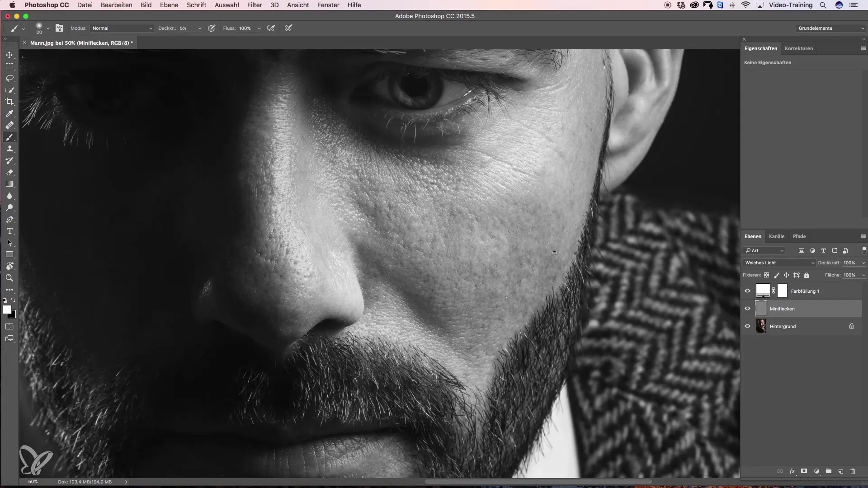Viewport: 868px width, 488px height.
Task: Reset default foreground and background colors
Action: [5, 300]
